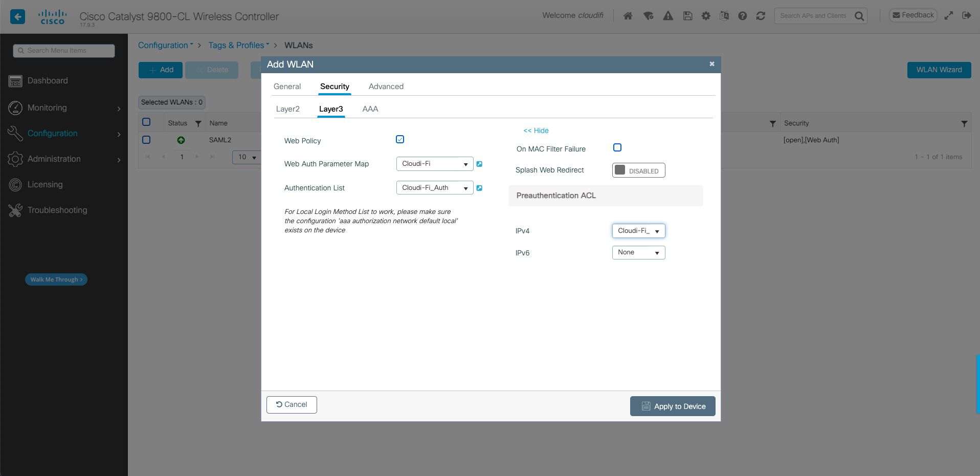Select the Layer3 sub-tab
This screenshot has width=980, height=476.
(331, 109)
